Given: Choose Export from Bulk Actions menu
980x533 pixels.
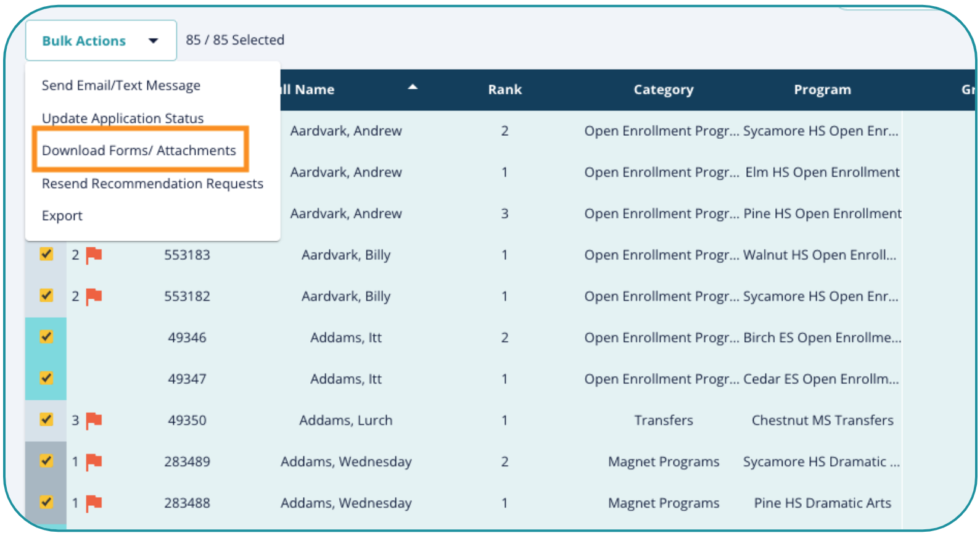Looking at the screenshot, I should tap(62, 216).
